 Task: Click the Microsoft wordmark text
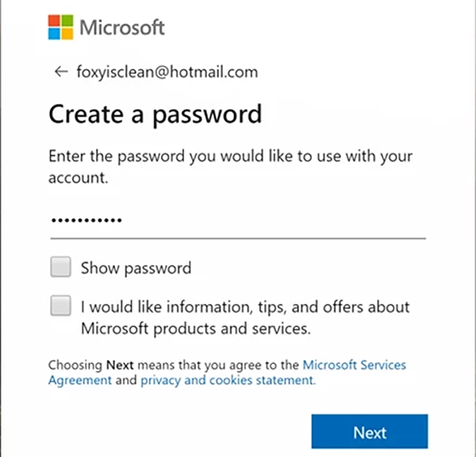click(x=122, y=28)
